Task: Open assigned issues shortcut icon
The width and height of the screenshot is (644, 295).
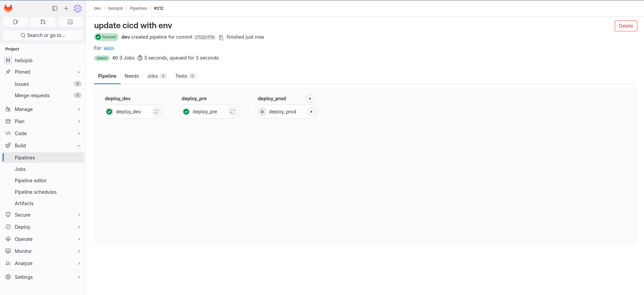Action: 15,22
